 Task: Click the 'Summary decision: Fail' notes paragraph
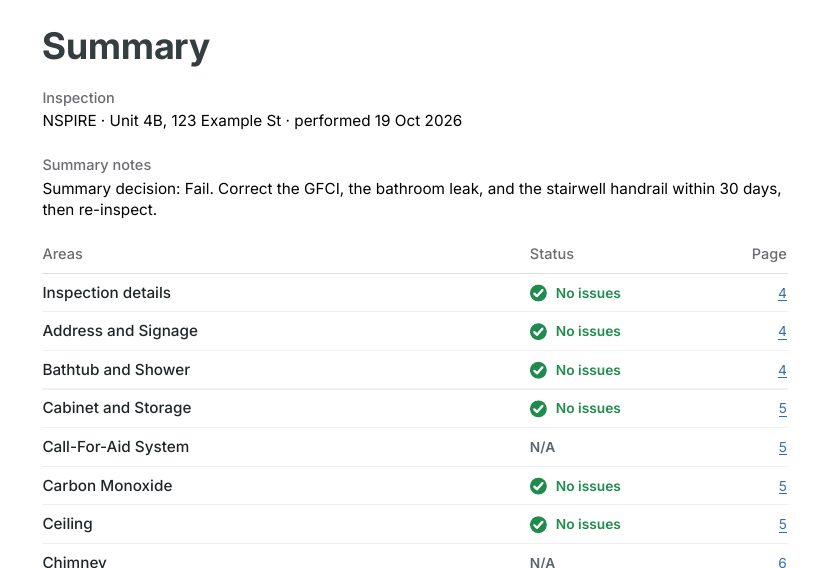pos(412,199)
